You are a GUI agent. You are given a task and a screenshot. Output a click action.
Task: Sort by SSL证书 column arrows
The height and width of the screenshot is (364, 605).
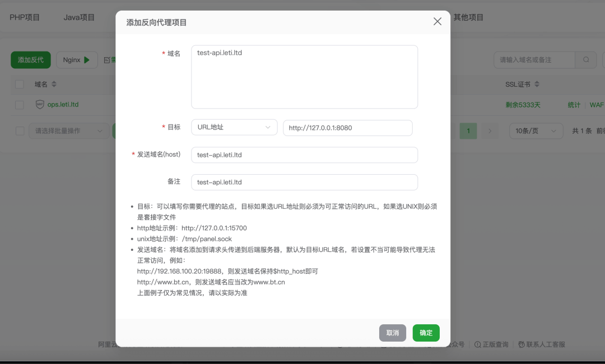[x=537, y=85]
